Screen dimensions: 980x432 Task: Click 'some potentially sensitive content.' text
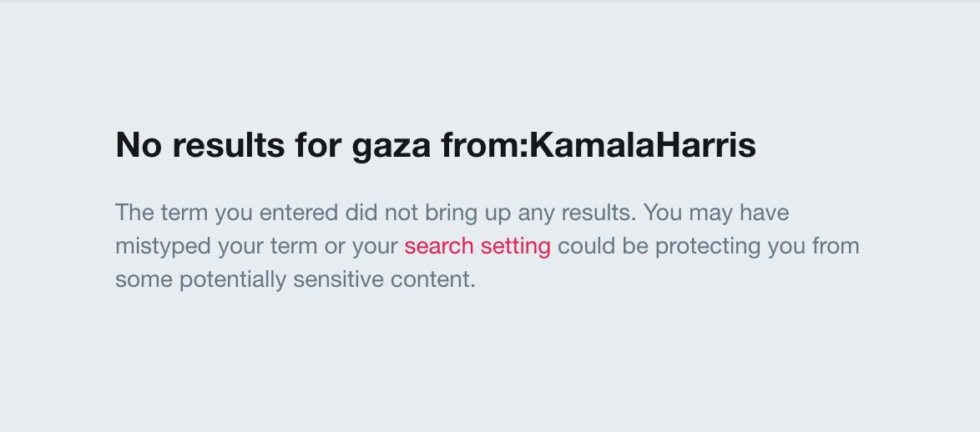[x=296, y=279]
